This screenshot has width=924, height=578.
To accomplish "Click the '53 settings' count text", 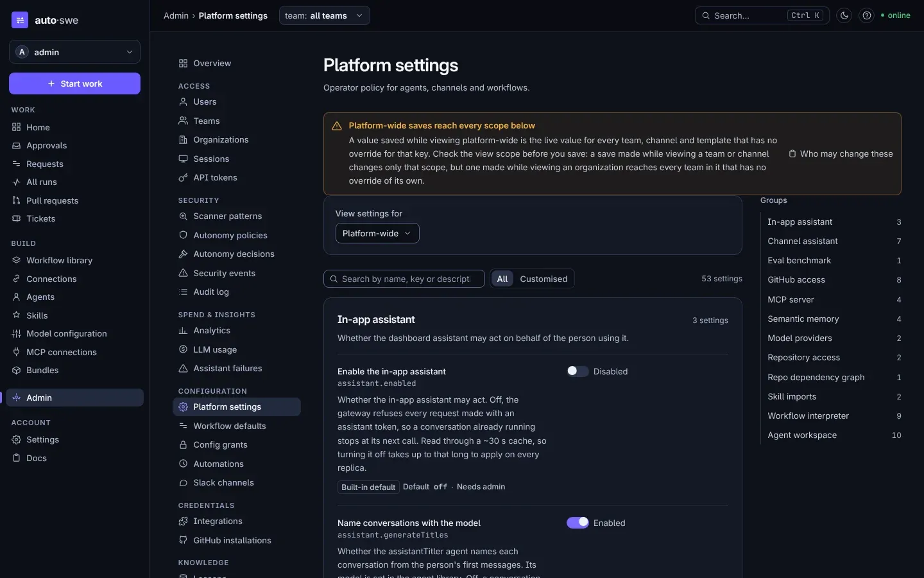I will point(722,279).
